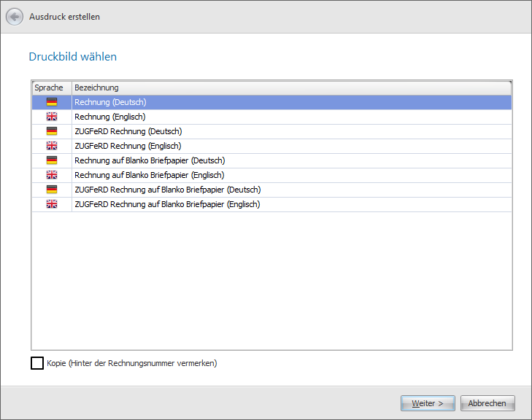Click German flag for Rechnung auf Blanko Briefpapier

pyautogui.click(x=52, y=160)
